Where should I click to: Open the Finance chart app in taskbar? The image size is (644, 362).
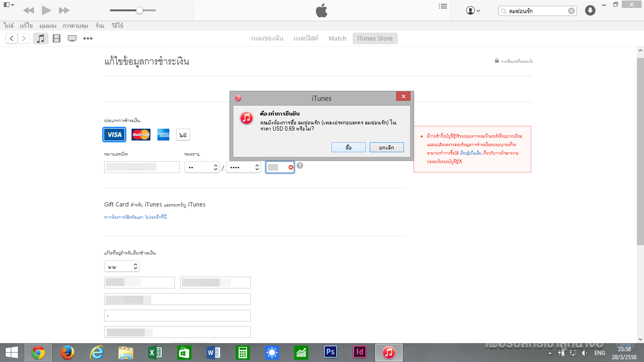tap(301, 352)
